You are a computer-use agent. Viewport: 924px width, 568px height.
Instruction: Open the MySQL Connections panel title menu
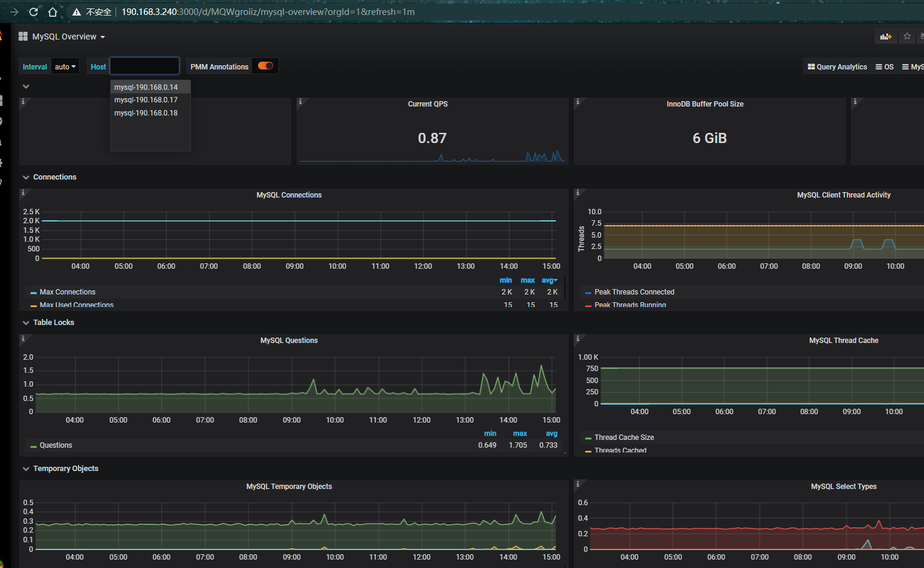click(289, 195)
